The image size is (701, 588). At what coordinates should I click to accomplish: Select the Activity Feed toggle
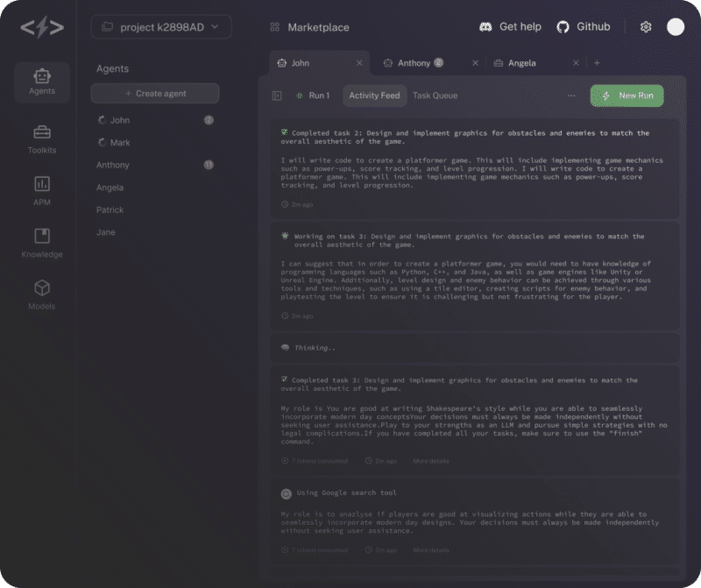[374, 96]
